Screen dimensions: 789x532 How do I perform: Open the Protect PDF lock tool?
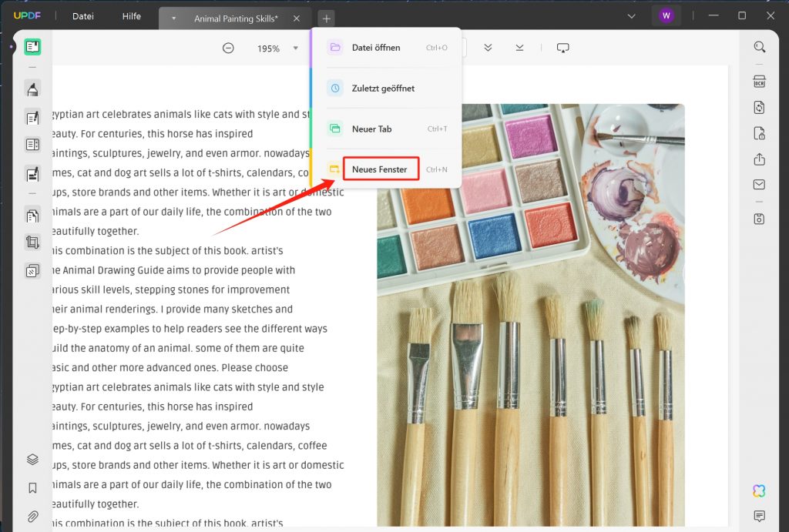coord(759,133)
